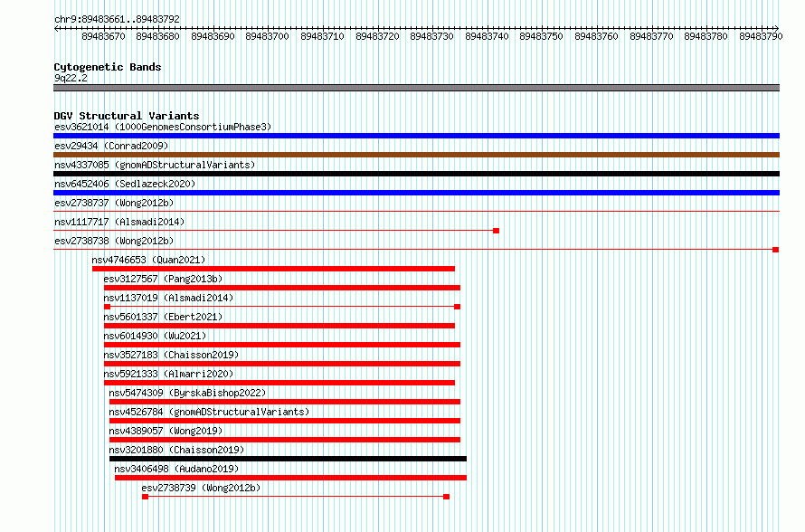Click the right red marker of esv2738739

446,497
